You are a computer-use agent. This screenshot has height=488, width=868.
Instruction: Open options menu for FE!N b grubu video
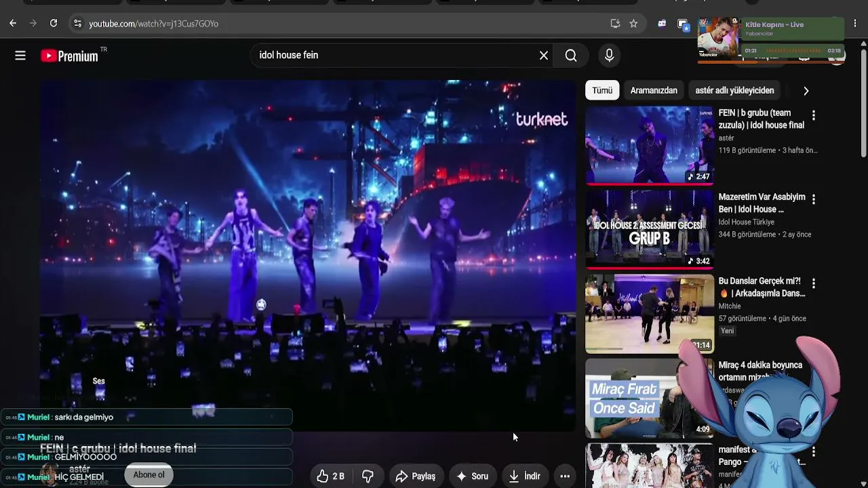click(814, 116)
